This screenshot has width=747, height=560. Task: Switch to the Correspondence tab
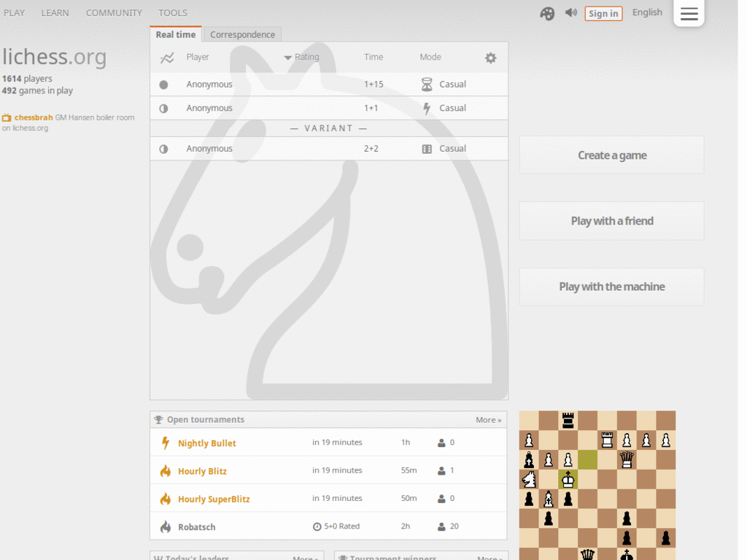coord(242,34)
